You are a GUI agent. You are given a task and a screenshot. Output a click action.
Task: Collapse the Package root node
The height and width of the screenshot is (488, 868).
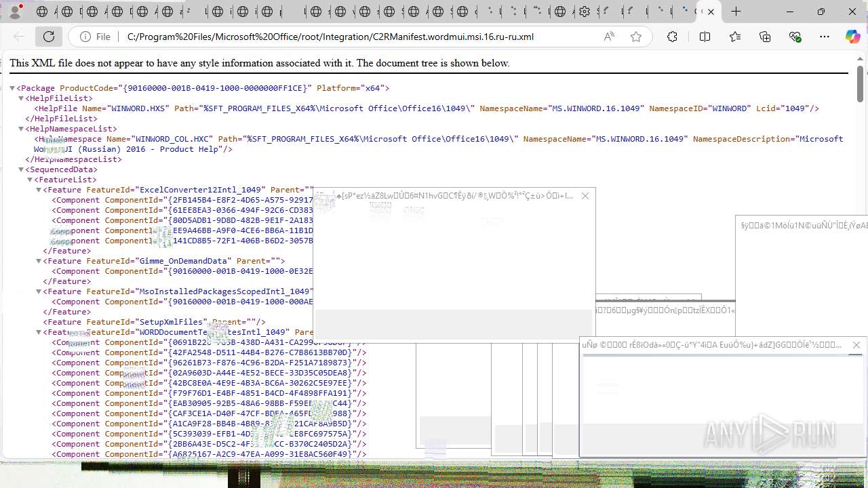click(12, 88)
